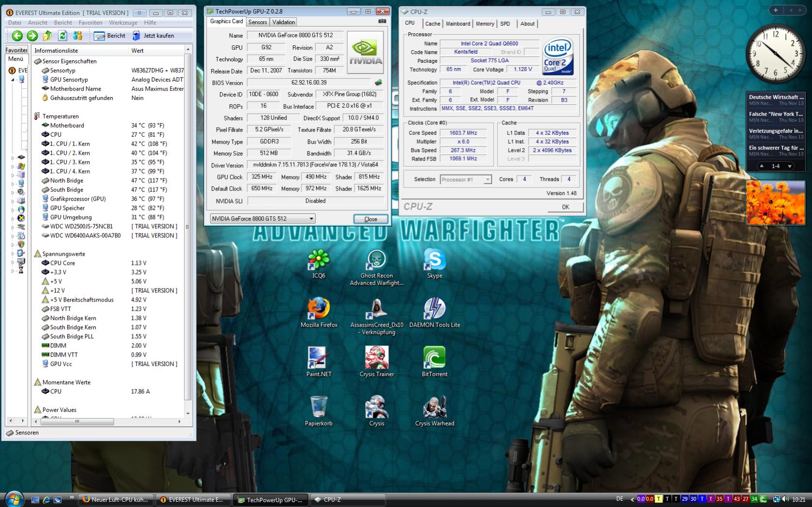Click the add gadget plus button in sidebar
This screenshot has height=507, width=812.
click(x=775, y=10)
